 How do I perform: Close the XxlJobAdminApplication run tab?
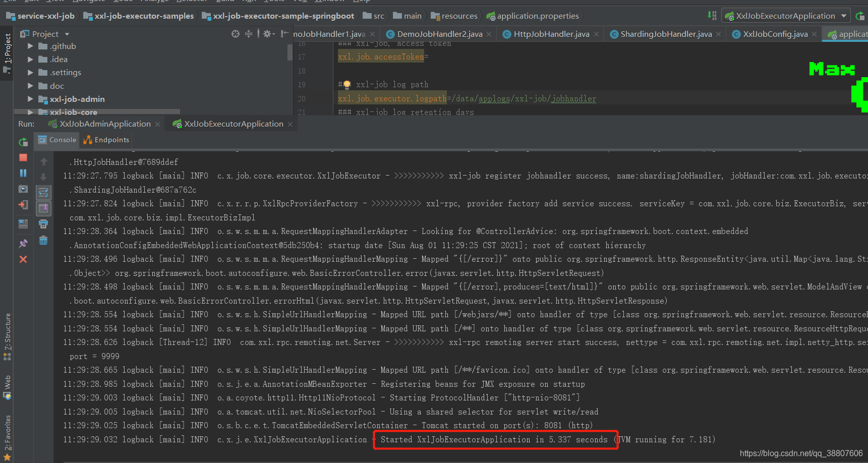coord(157,125)
